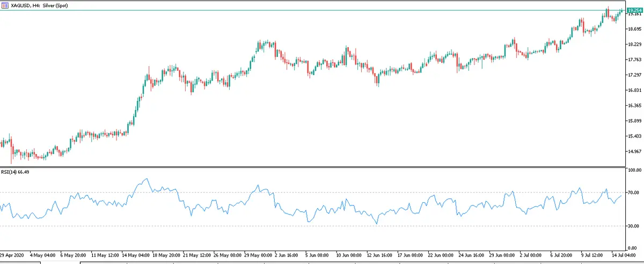Click the 30.00 level on RSI scale
Viewport: 644px width, 264px height.
point(634,226)
